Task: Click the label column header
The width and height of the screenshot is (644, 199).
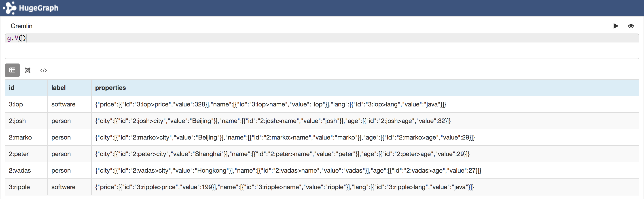Action: pyautogui.click(x=59, y=88)
